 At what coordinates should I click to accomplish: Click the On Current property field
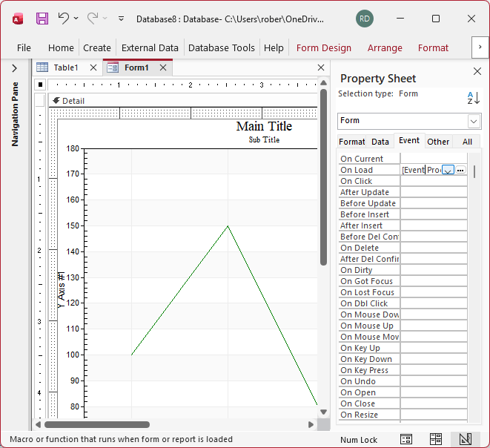(x=434, y=159)
